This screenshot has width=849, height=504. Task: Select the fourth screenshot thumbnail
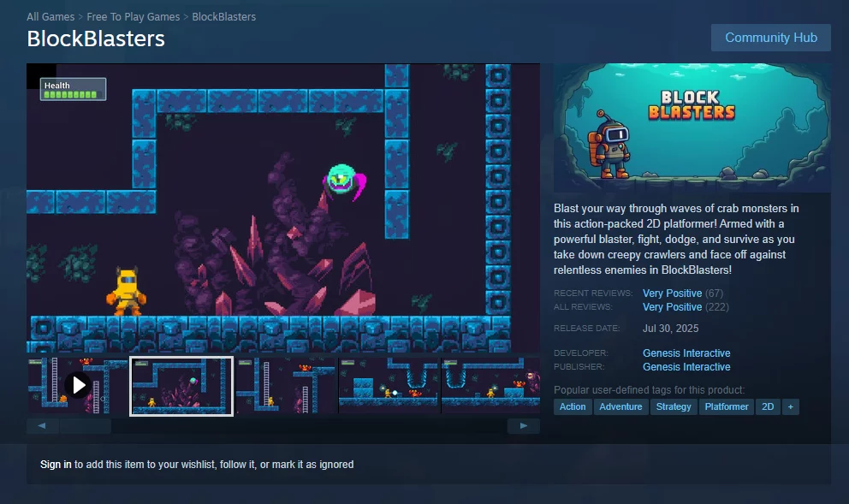click(389, 386)
